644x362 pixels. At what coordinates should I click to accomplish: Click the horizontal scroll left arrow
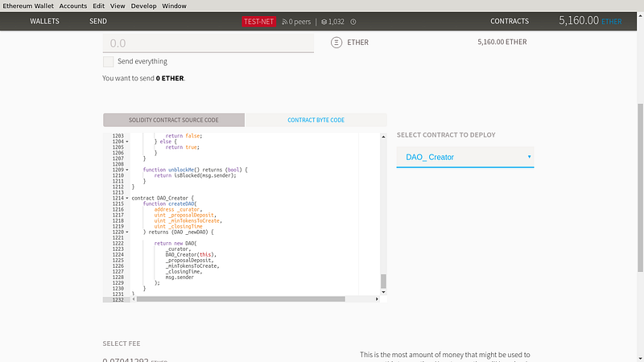click(134, 299)
